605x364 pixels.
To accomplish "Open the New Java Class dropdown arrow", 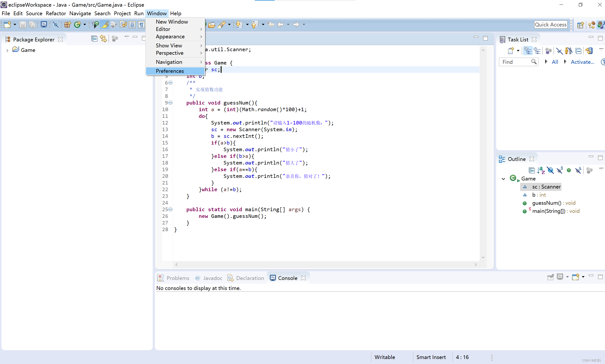I will (x=85, y=25).
